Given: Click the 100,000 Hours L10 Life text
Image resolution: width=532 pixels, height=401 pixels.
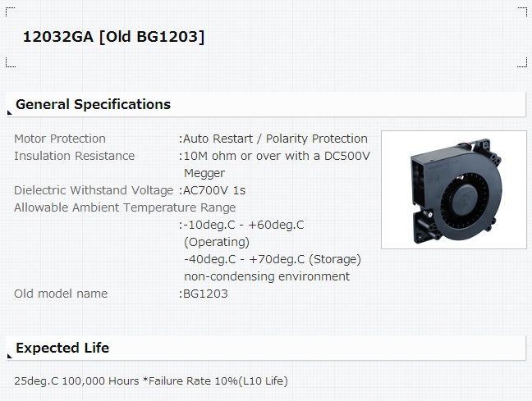Looking at the screenshot, I should 151,381.
